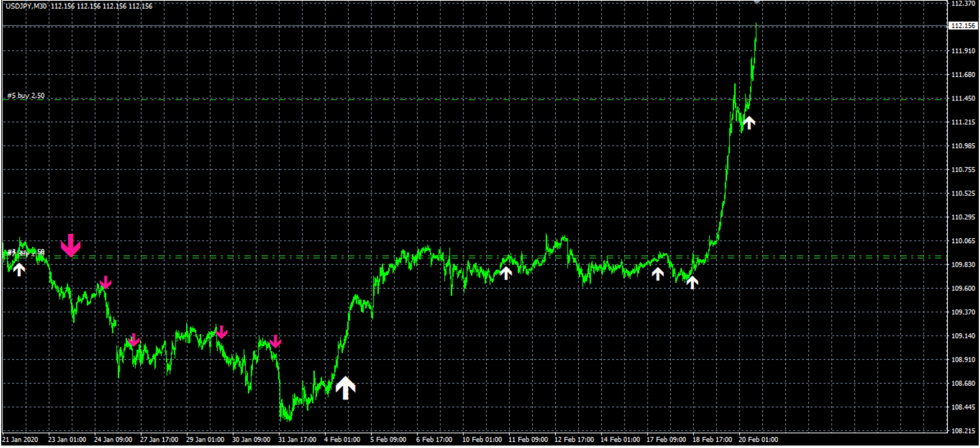The width and height of the screenshot is (980, 448).
Task: Click the 108.680 price scale label
Action: [x=963, y=383]
